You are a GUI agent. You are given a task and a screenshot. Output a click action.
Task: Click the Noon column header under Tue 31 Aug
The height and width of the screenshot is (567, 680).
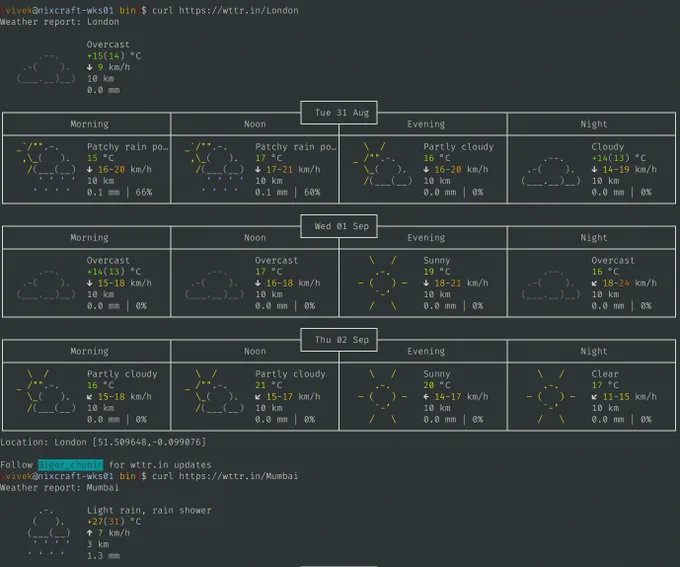click(255, 124)
